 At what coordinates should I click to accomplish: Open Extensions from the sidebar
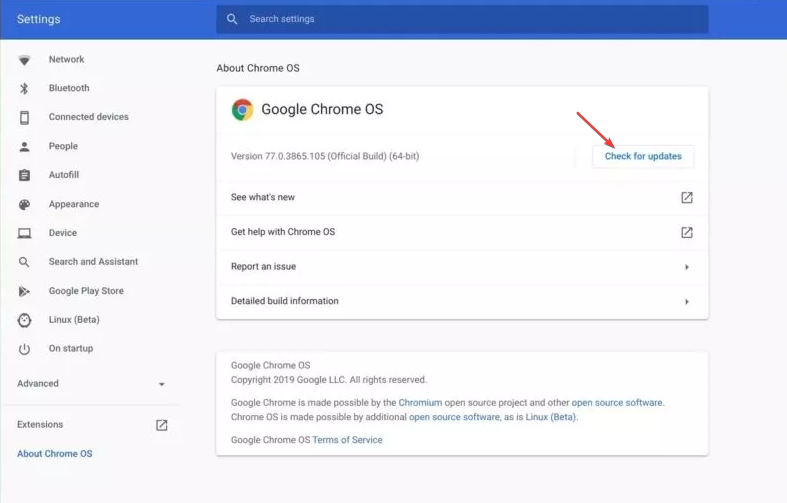click(40, 425)
